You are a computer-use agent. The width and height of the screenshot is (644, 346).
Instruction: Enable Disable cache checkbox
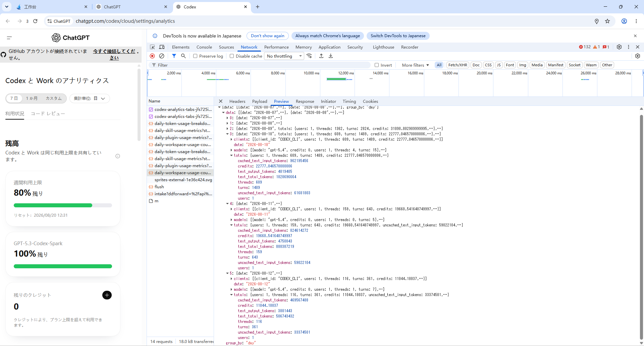click(x=232, y=56)
